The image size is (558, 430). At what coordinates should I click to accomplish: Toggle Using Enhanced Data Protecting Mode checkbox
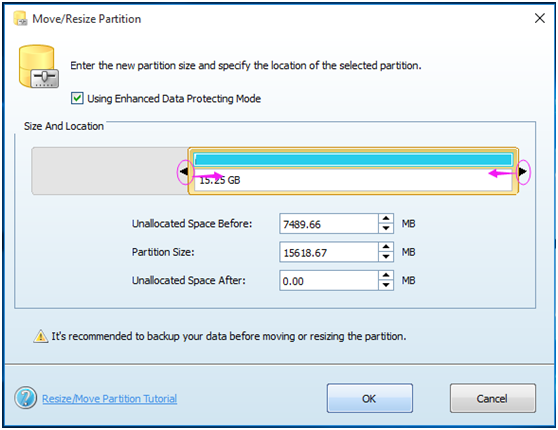tap(77, 98)
